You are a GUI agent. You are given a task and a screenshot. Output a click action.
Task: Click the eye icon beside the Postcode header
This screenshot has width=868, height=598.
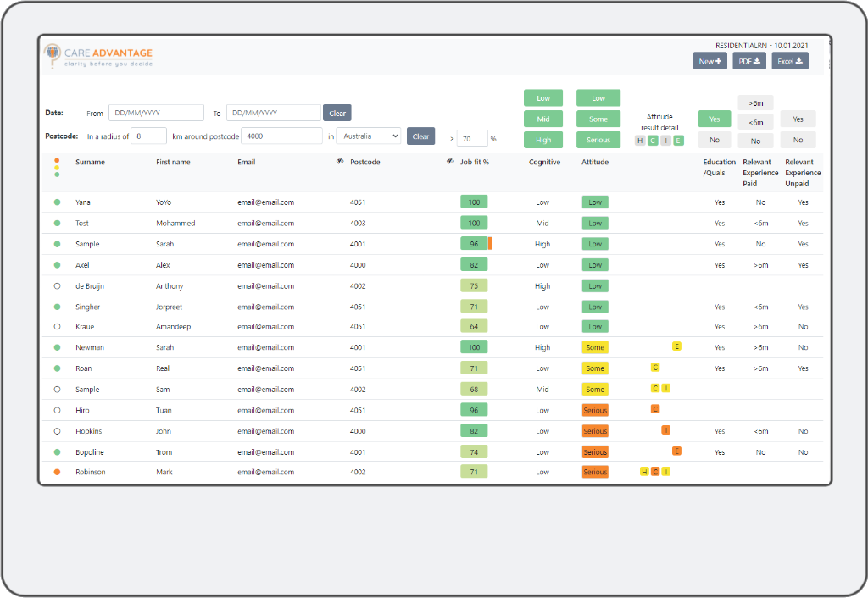point(340,162)
